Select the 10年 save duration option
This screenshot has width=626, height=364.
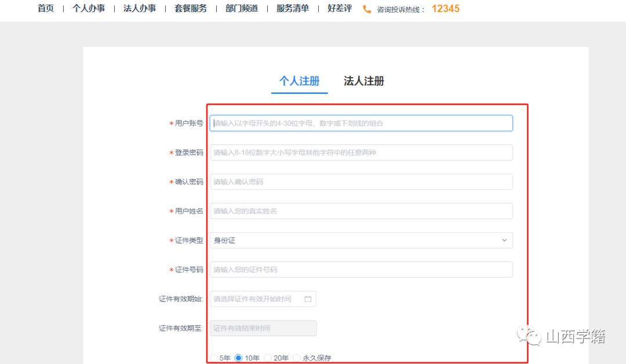click(x=238, y=358)
